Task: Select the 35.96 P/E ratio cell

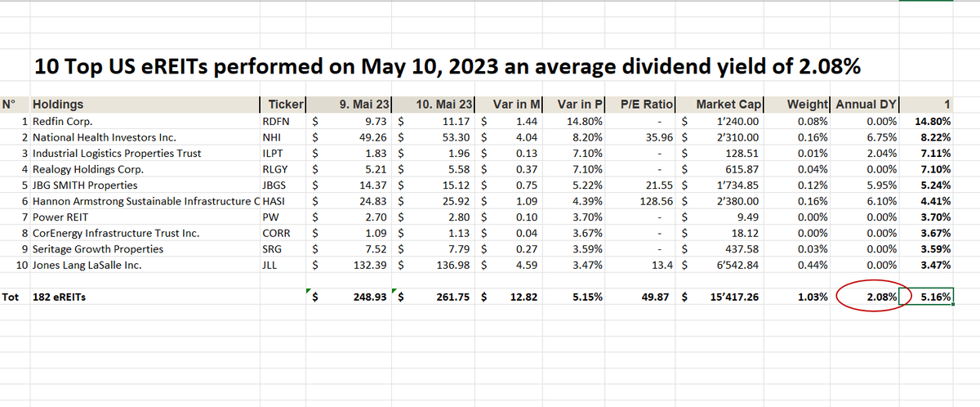Action: pos(641,137)
